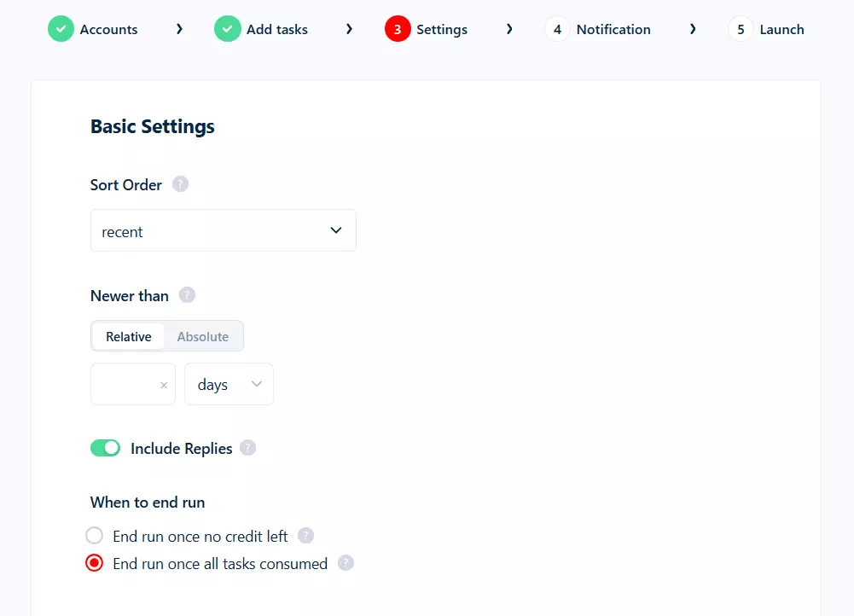Click the help icon beside Include Replies

click(x=247, y=447)
